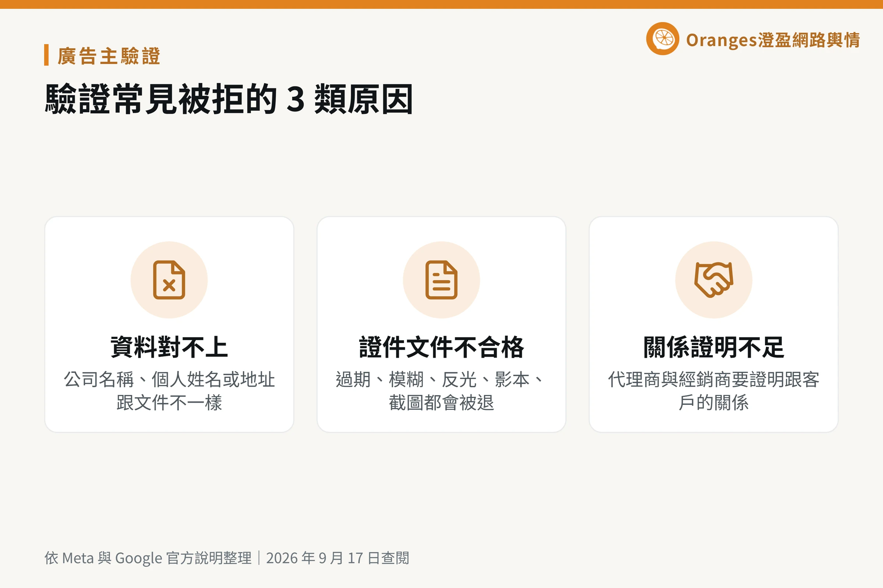883x588 pixels.
Task: Select the 證件文件不合格 card title
Action: coord(441,347)
